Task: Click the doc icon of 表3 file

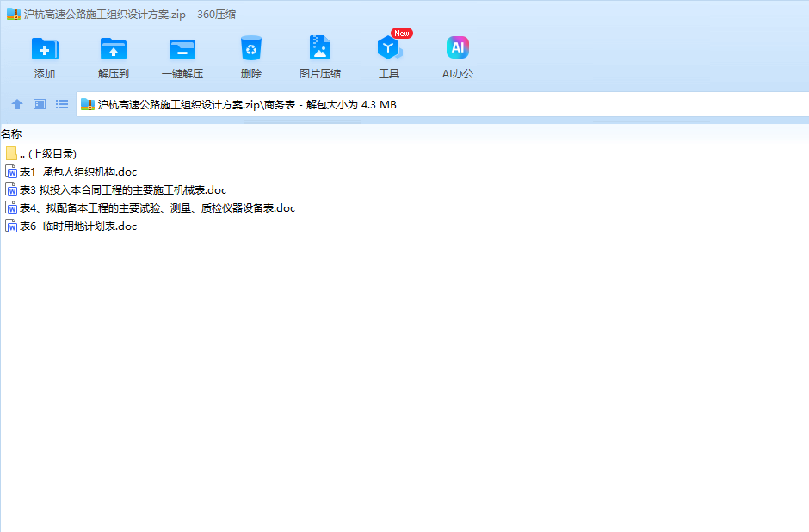Action: click(x=11, y=190)
